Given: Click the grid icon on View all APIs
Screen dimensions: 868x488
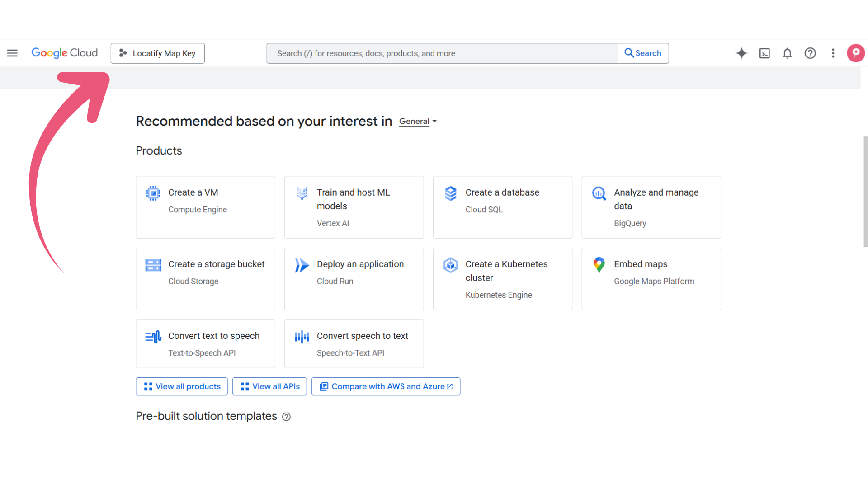Looking at the screenshot, I should click(245, 386).
